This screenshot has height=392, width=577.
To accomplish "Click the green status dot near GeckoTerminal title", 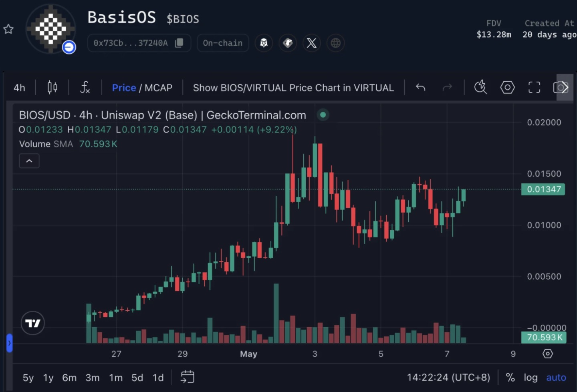I will tap(323, 115).
